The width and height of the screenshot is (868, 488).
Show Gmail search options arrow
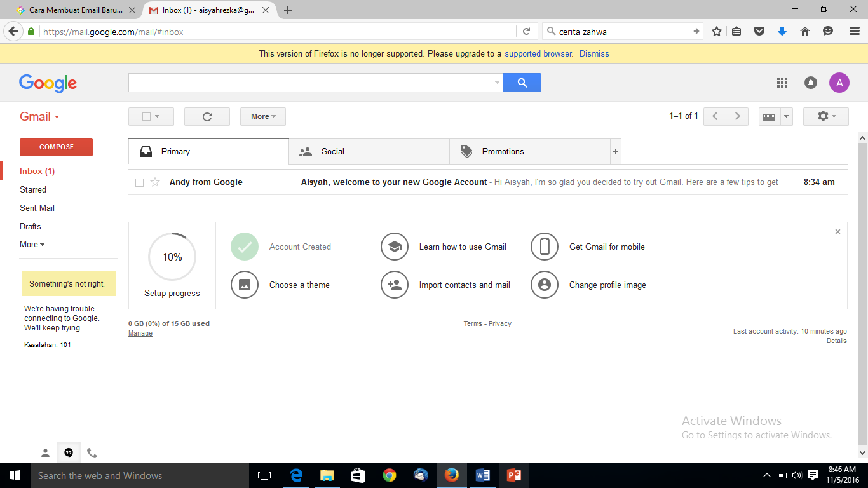[497, 83]
